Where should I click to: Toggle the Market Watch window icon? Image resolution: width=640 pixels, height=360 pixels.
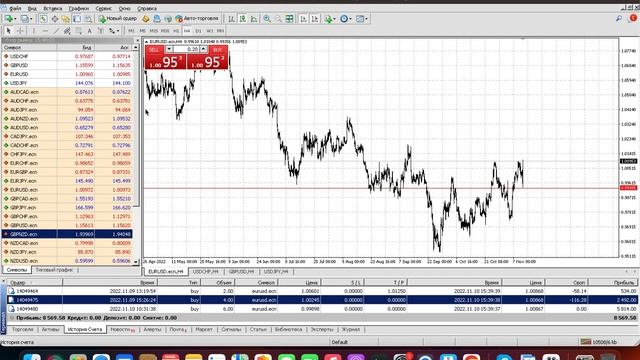point(43,19)
